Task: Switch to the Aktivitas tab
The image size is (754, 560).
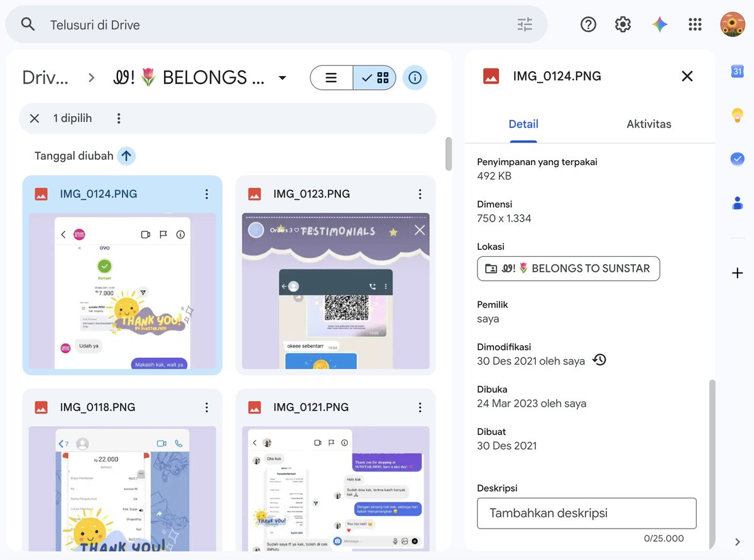Action: click(x=649, y=124)
